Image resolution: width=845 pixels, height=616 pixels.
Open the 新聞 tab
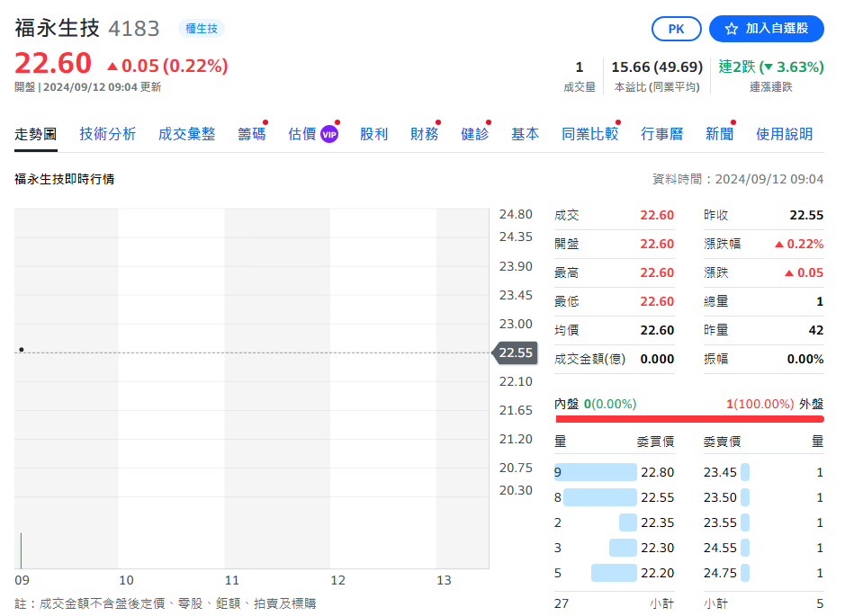click(x=719, y=134)
